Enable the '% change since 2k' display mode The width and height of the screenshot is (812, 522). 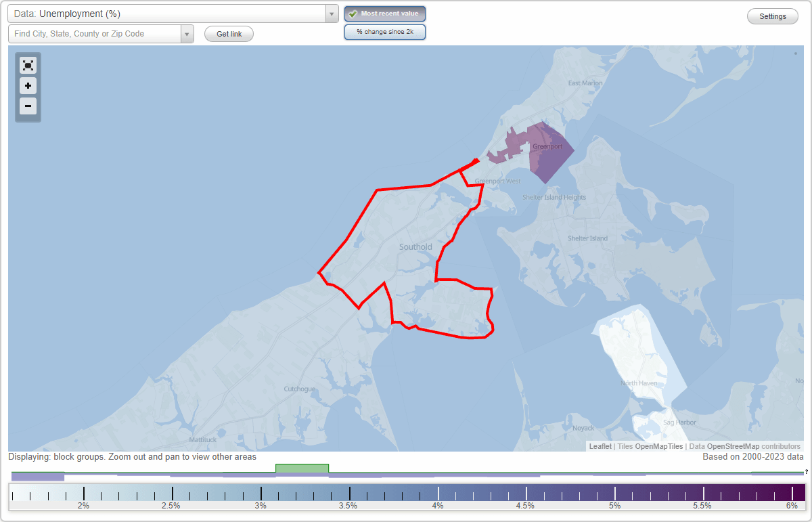pos(384,31)
